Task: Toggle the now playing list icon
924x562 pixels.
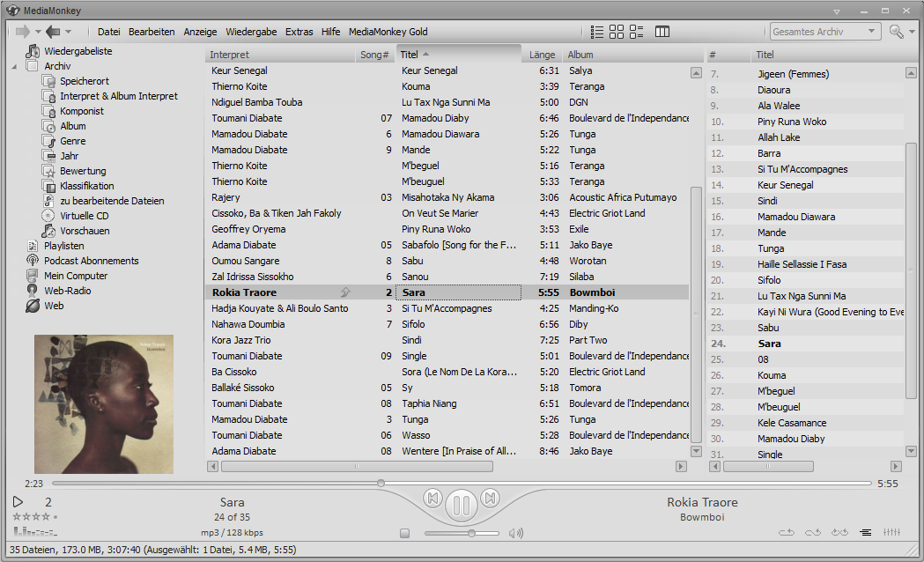Action: [x=866, y=533]
